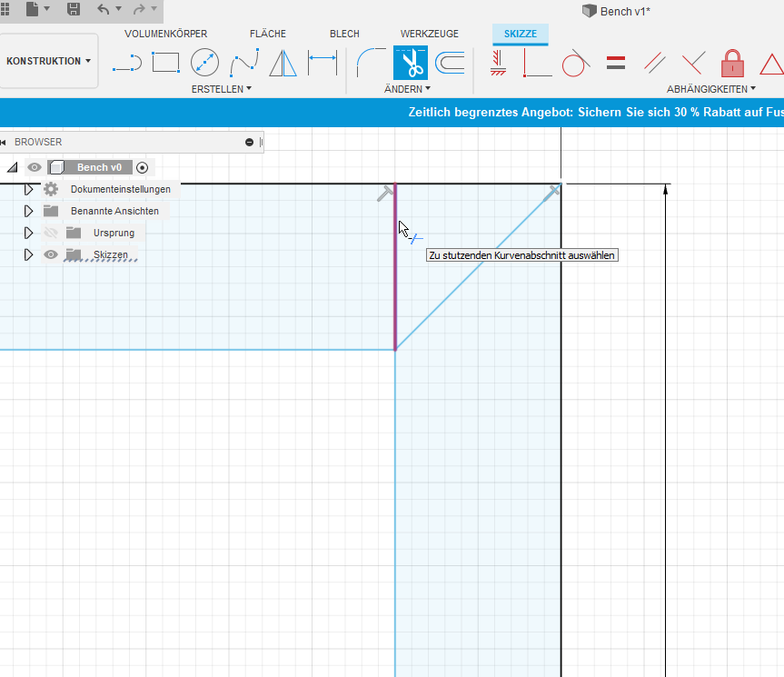Apply the Parallel constraint icon
The height and width of the screenshot is (677, 784).
click(654, 63)
